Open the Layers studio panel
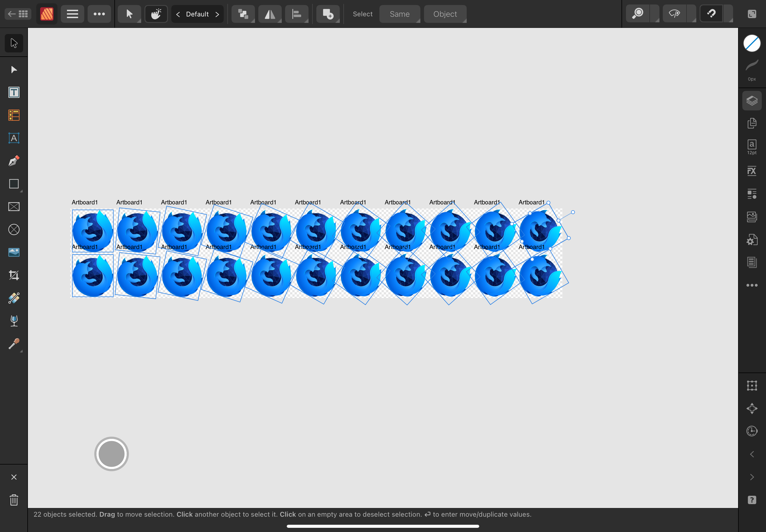This screenshot has width=766, height=532. pos(752,101)
